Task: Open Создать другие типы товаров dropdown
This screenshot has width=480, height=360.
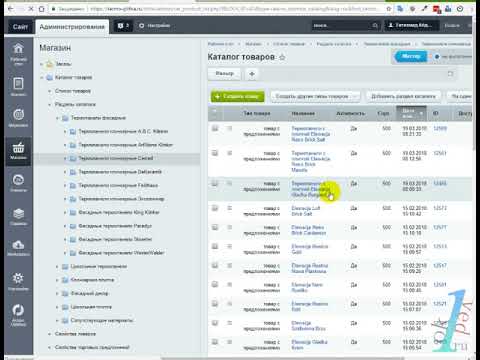Action: tap(315, 97)
